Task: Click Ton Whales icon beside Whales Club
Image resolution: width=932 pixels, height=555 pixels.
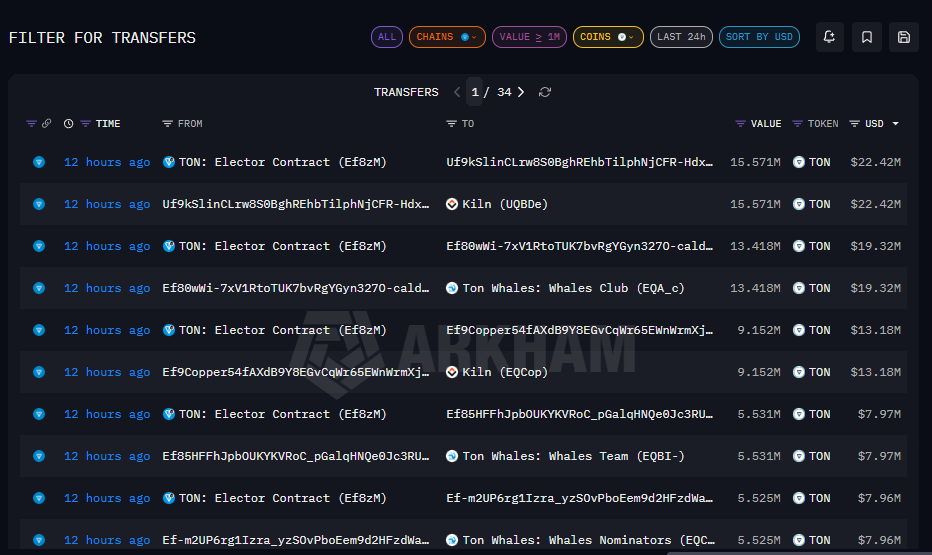Action: pos(452,288)
